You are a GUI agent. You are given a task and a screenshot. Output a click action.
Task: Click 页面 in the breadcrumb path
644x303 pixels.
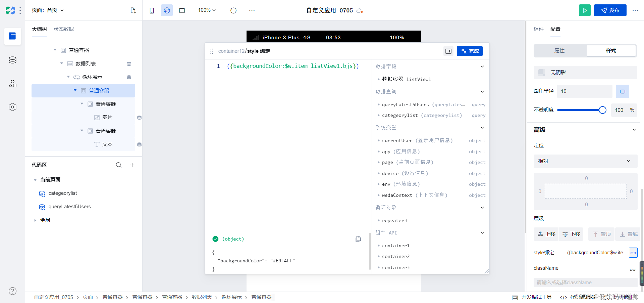tap(88, 297)
